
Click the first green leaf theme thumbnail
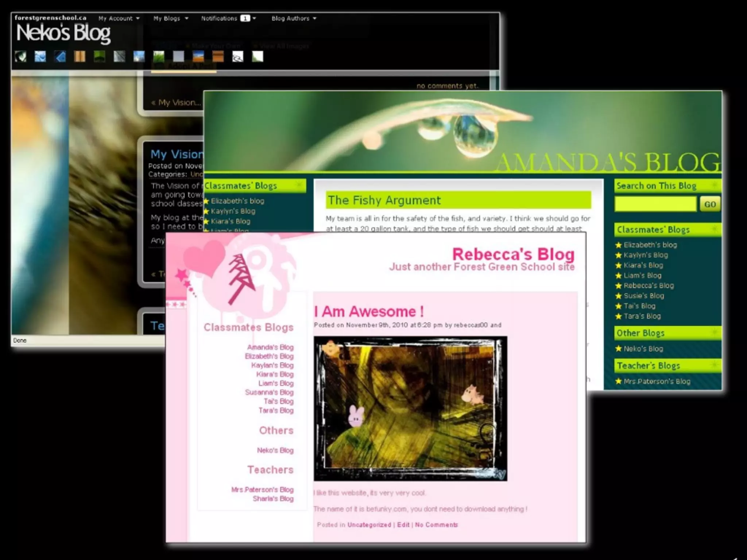click(20, 57)
